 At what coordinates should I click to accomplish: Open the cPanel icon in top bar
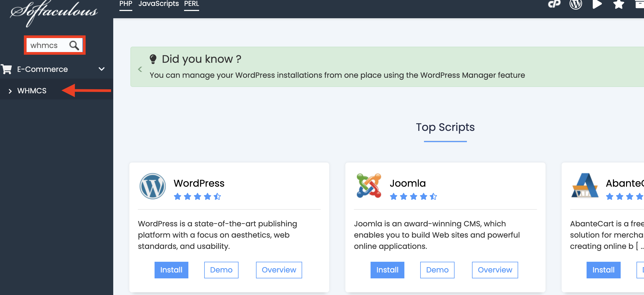pyautogui.click(x=554, y=4)
